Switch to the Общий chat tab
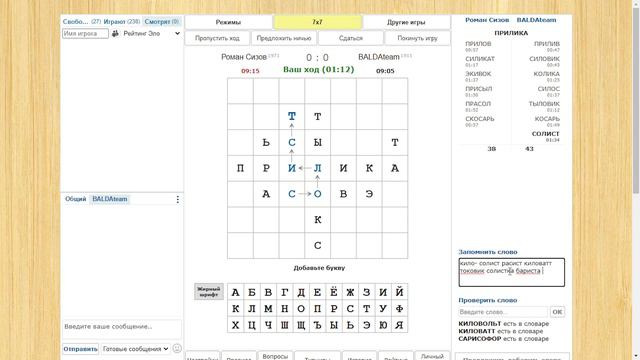The width and height of the screenshot is (640, 360). 76,199
